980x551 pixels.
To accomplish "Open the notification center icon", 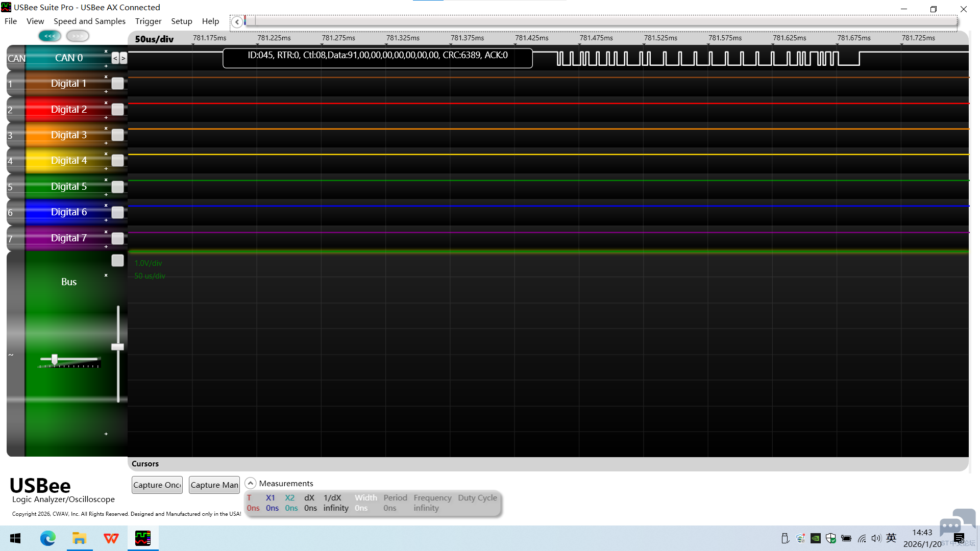I will (959, 538).
